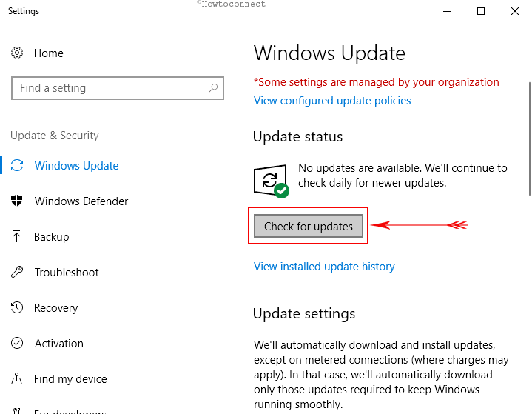The width and height of the screenshot is (532, 414).
Task: Open Recovery options
Action: click(x=56, y=307)
